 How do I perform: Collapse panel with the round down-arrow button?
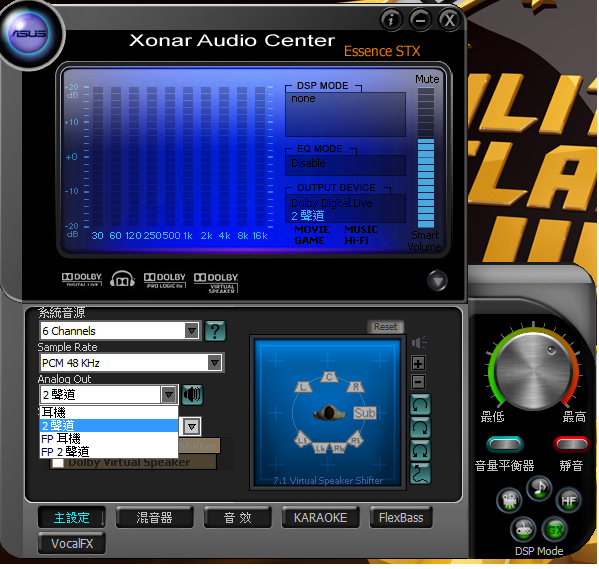(437, 281)
